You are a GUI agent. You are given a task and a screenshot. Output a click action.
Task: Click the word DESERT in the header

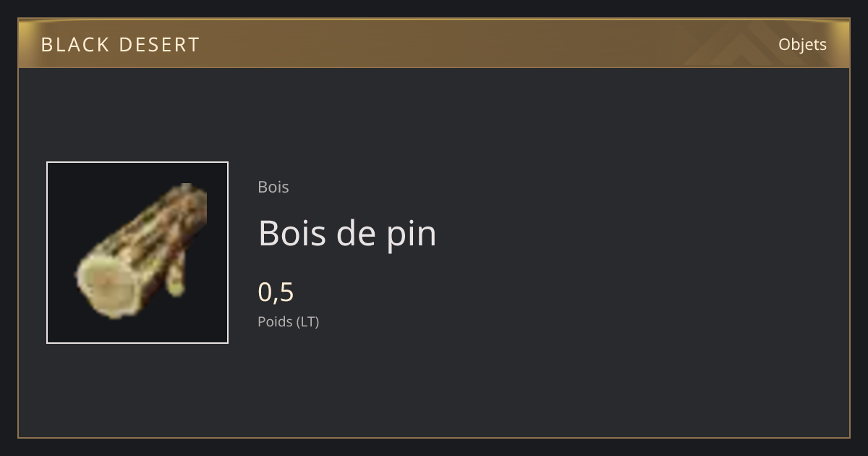(159, 44)
